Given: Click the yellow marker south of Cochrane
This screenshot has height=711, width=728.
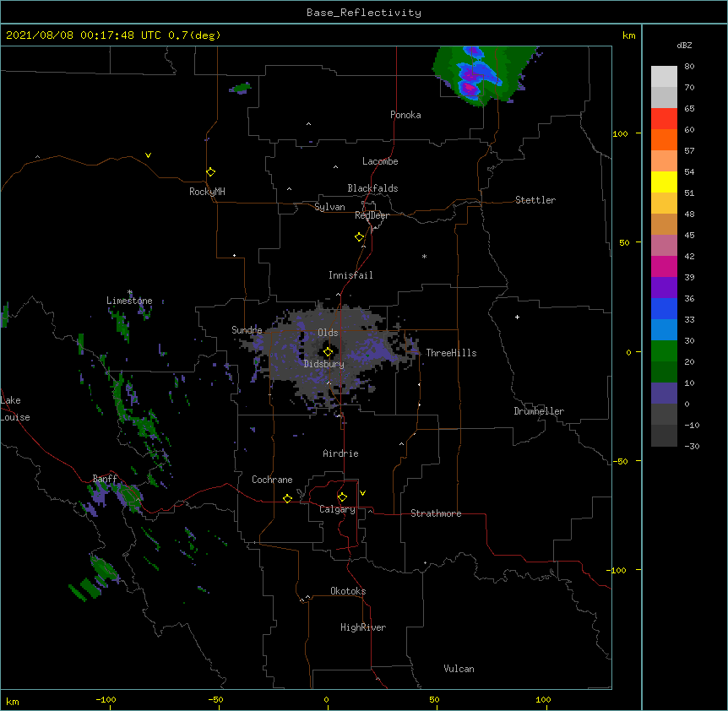Looking at the screenshot, I should (x=287, y=498).
